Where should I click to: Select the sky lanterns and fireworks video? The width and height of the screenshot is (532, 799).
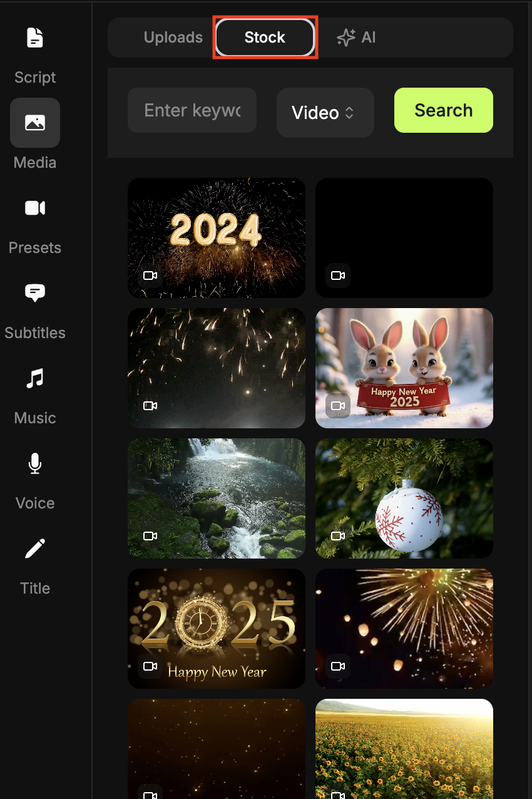pyautogui.click(x=404, y=629)
